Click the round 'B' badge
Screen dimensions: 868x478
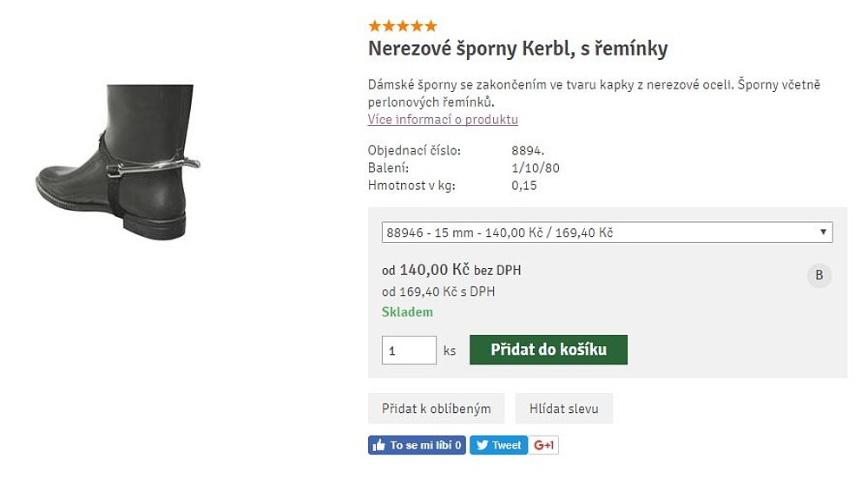coord(818,276)
